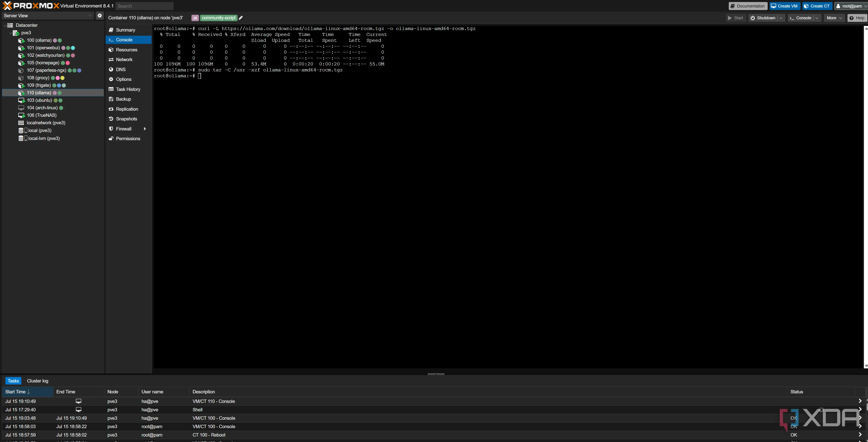Screen dimensions: 868x442
Task: Switch to the Cluster log tab
Action: pos(37,381)
